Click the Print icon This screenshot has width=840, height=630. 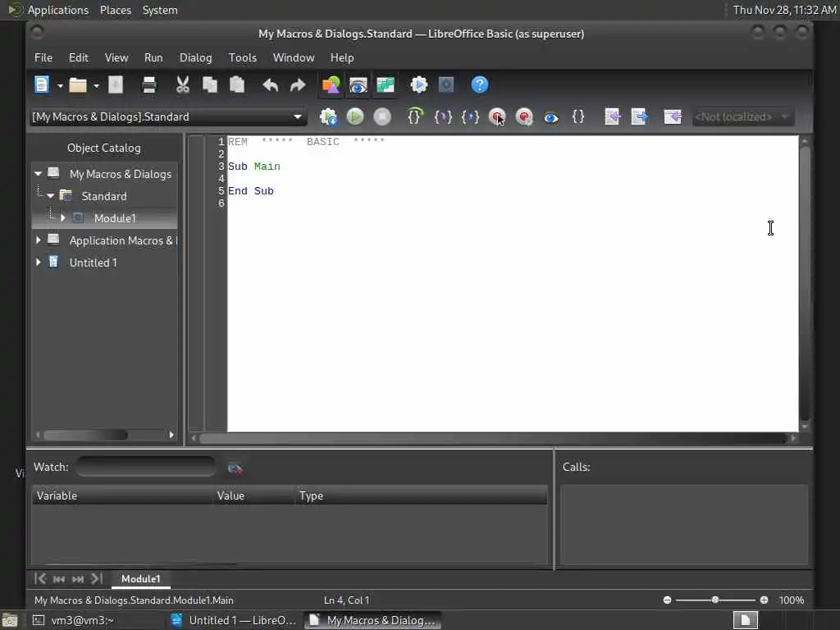pyautogui.click(x=149, y=84)
